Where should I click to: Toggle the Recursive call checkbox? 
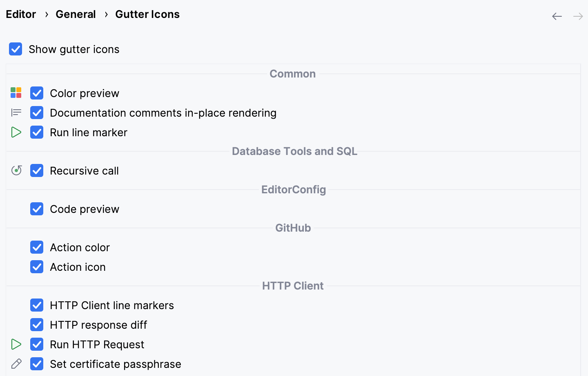(x=37, y=170)
